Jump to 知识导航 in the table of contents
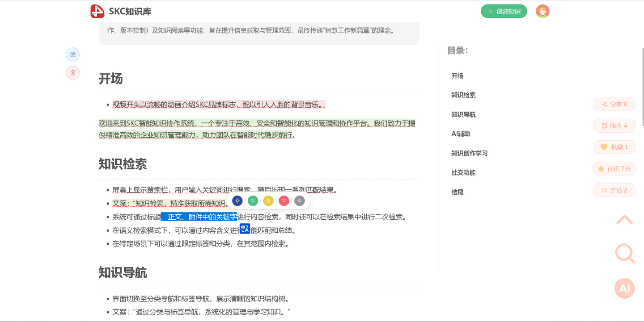 point(463,114)
